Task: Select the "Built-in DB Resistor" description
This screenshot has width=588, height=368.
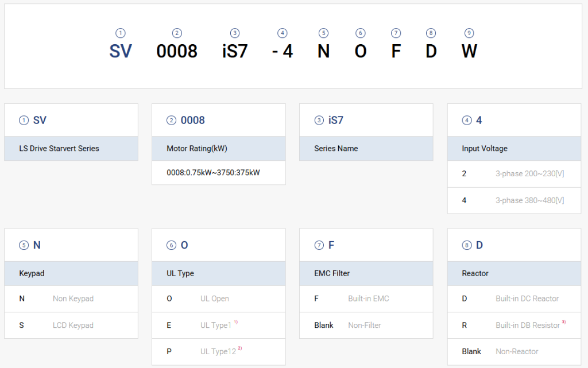Action: click(528, 326)
